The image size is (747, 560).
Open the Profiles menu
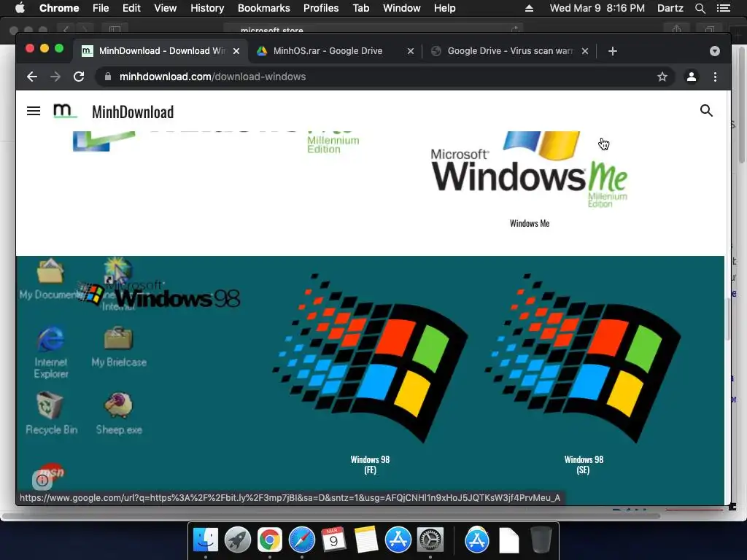(321, 8)
